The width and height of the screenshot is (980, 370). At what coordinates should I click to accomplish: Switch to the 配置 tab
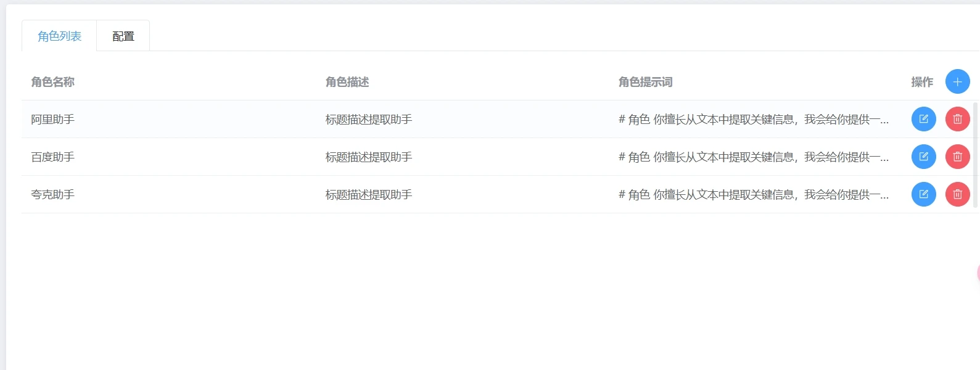tap(123, 36)
